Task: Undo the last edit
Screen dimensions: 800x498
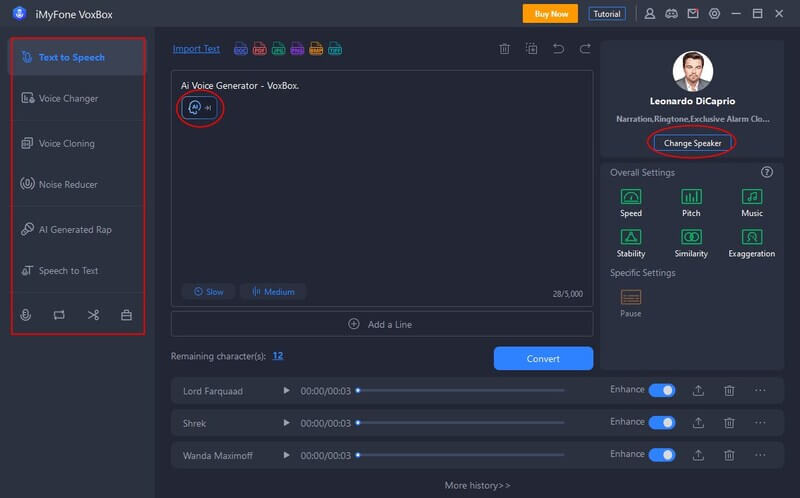Action: pos(559,49)
